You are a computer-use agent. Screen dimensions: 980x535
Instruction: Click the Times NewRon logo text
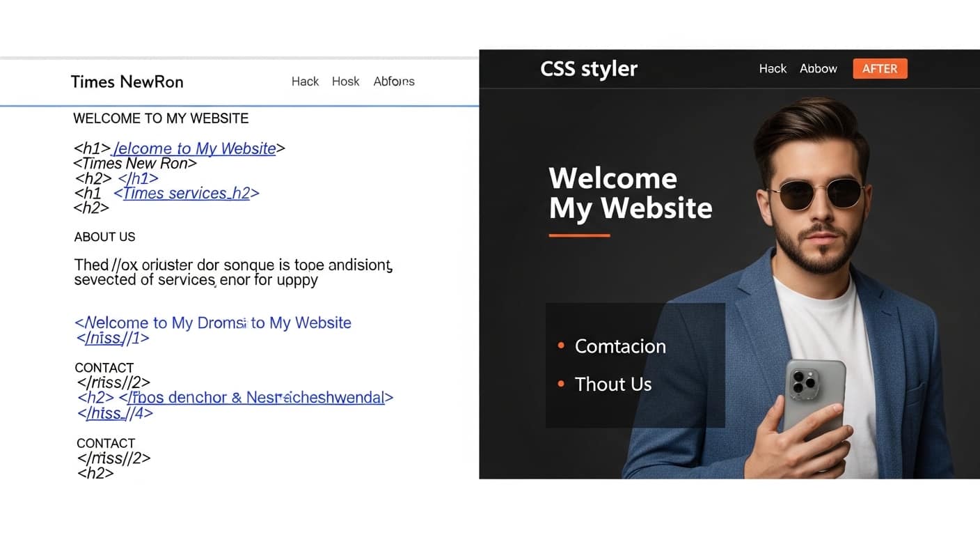(127, 82)
